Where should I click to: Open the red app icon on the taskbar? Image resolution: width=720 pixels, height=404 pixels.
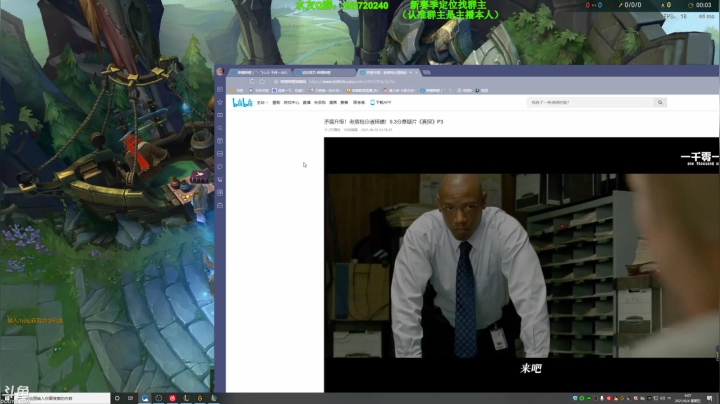[x=173, y=398]
